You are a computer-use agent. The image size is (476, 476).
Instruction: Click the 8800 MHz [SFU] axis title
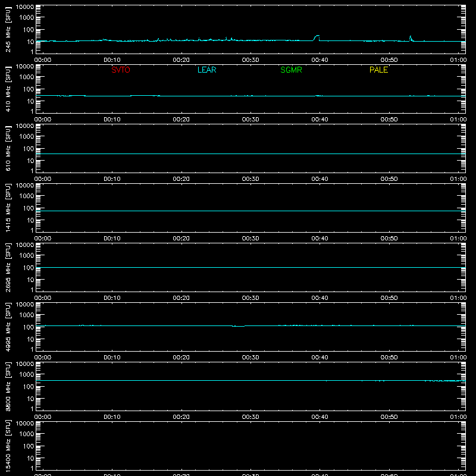[8, 386]
